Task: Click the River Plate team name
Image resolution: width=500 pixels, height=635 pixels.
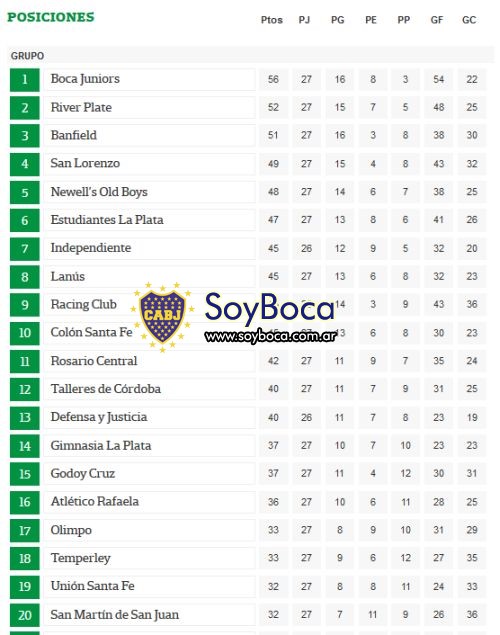Action: (81, 107)
